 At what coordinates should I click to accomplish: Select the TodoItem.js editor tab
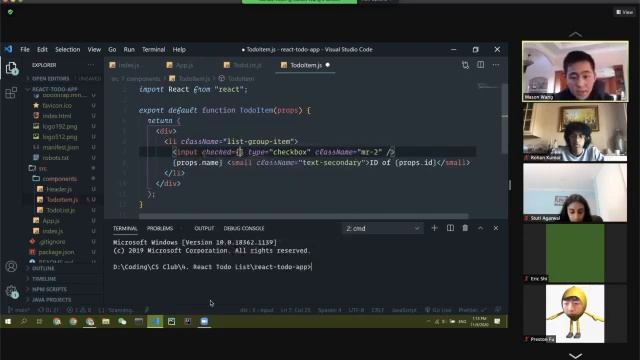(306, 65)
